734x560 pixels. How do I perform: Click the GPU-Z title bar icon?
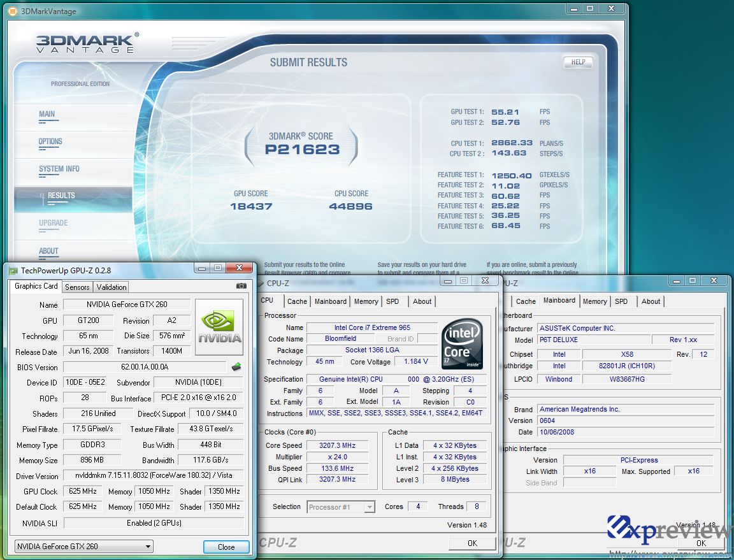[x=13, y=271]
